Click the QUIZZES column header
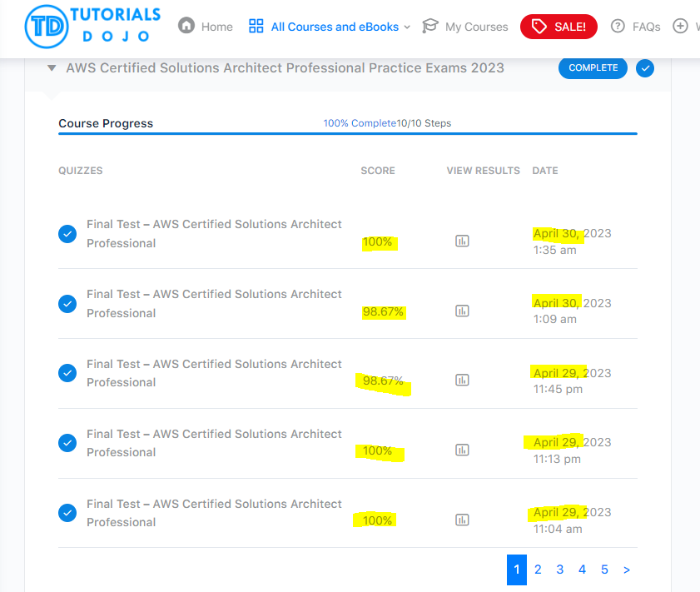 81,171
